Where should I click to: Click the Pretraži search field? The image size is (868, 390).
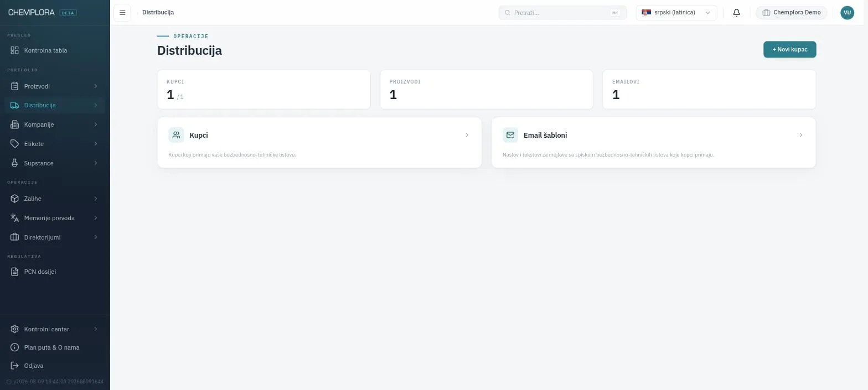(562, 13)
